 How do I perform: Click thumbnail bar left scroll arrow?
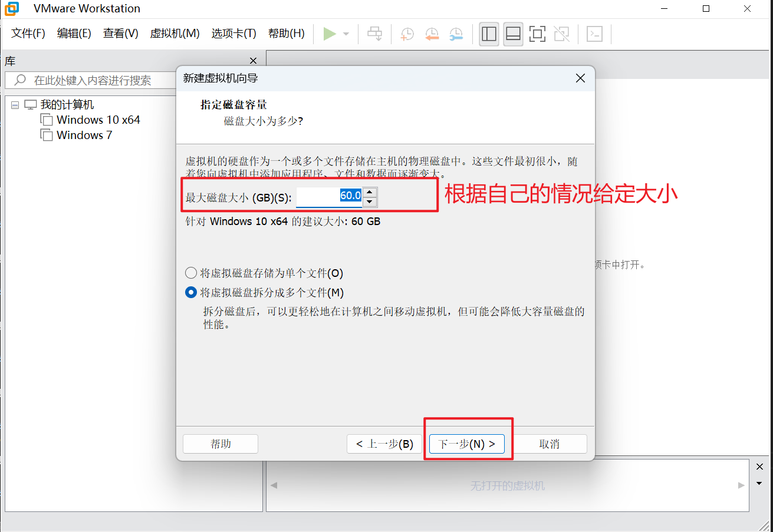click(x=274, y=485)
